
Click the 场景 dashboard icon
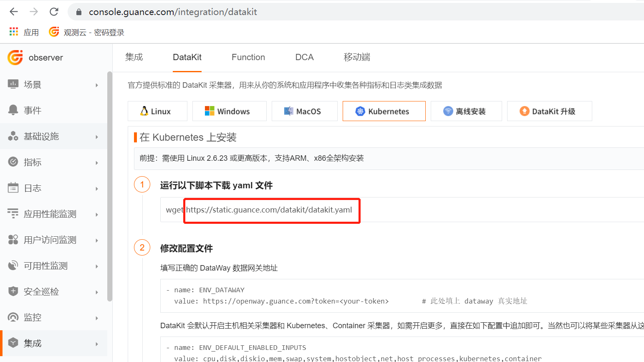point(13,84)
